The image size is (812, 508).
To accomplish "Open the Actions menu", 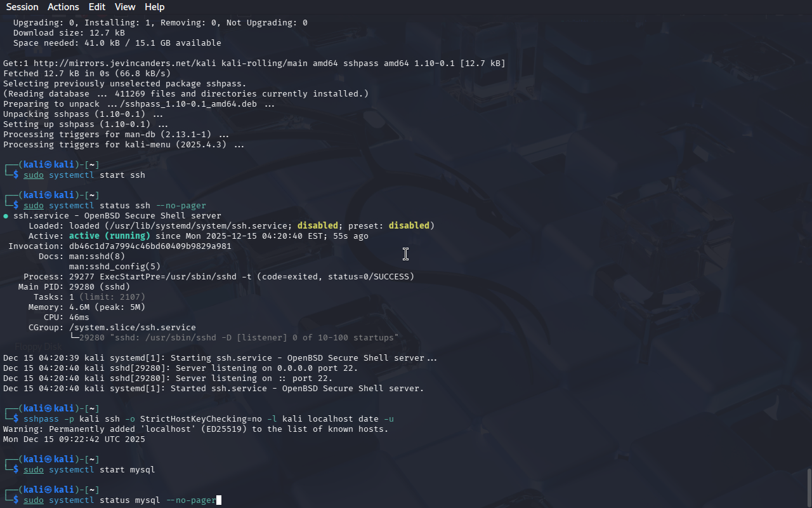I will (63, 7).
